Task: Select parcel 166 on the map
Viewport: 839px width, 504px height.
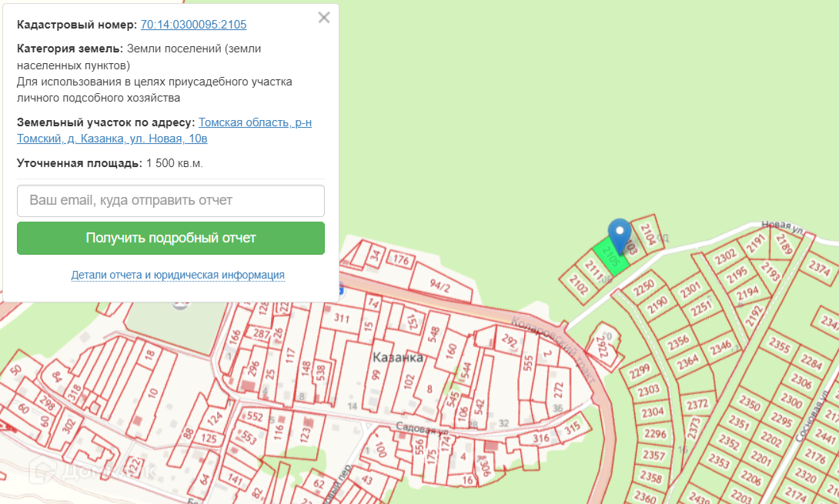Action: (x=235, y=338)
